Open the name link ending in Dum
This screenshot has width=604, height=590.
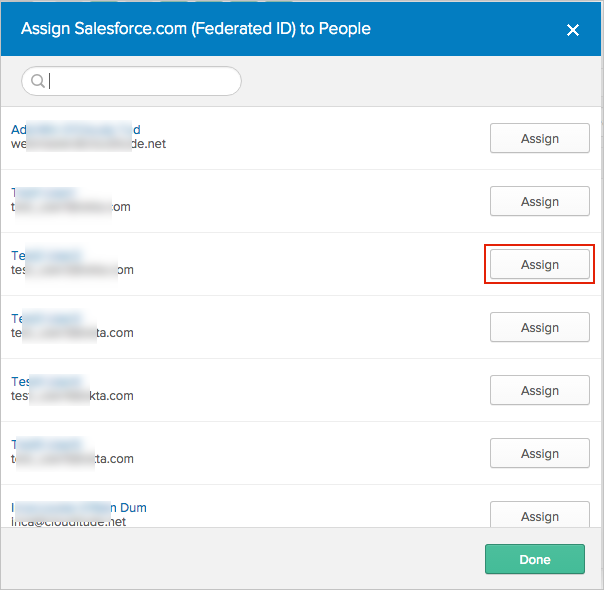pos(79,507)
